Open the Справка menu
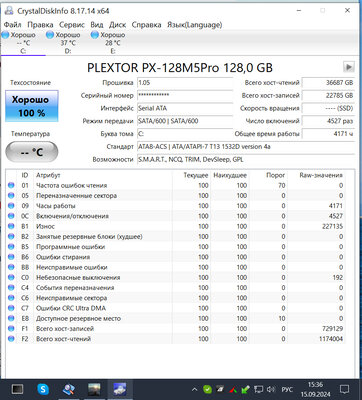The width and height of the screenshot is (362, 400). [x=146, y=25]
